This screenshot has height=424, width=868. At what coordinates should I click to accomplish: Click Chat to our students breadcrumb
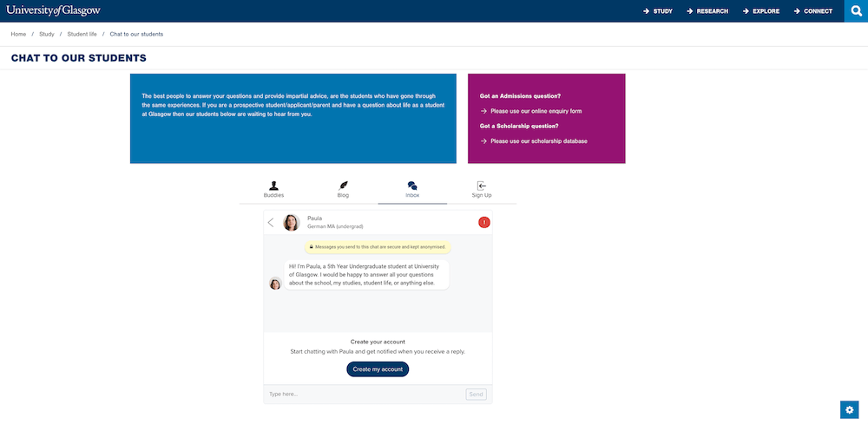(x=136, y=35)
